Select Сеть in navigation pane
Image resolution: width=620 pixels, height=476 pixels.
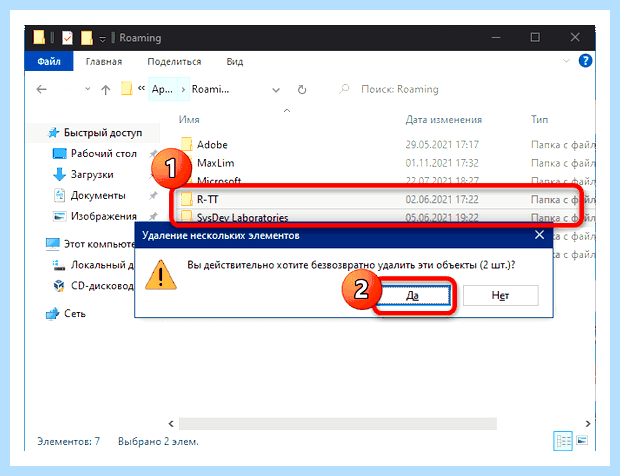75,314
